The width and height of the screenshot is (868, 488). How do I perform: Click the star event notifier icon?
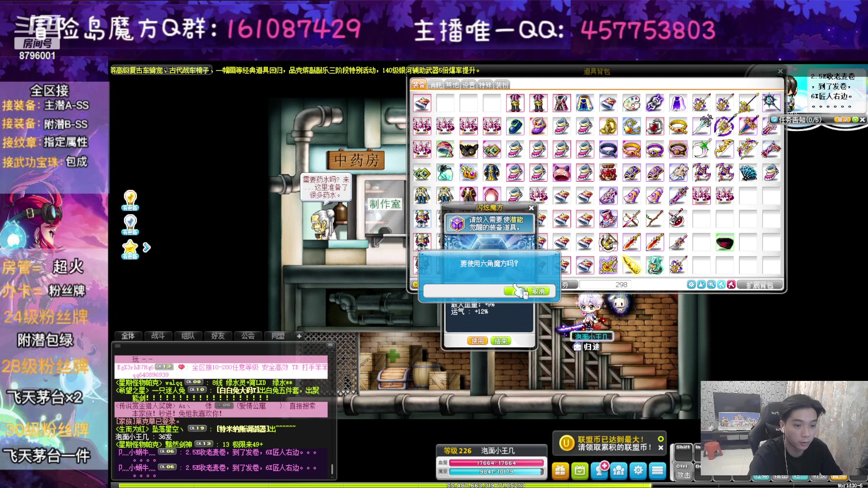[x=130, y=249]
